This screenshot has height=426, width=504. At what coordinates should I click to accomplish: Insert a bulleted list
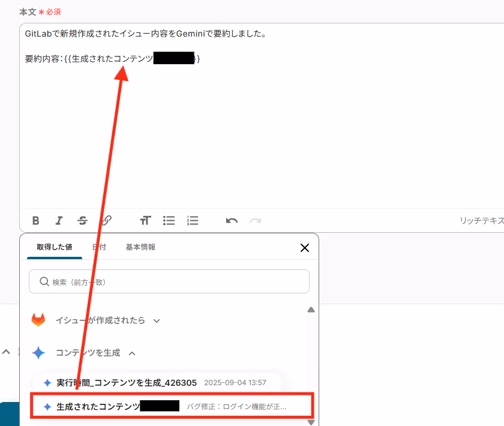169,221
